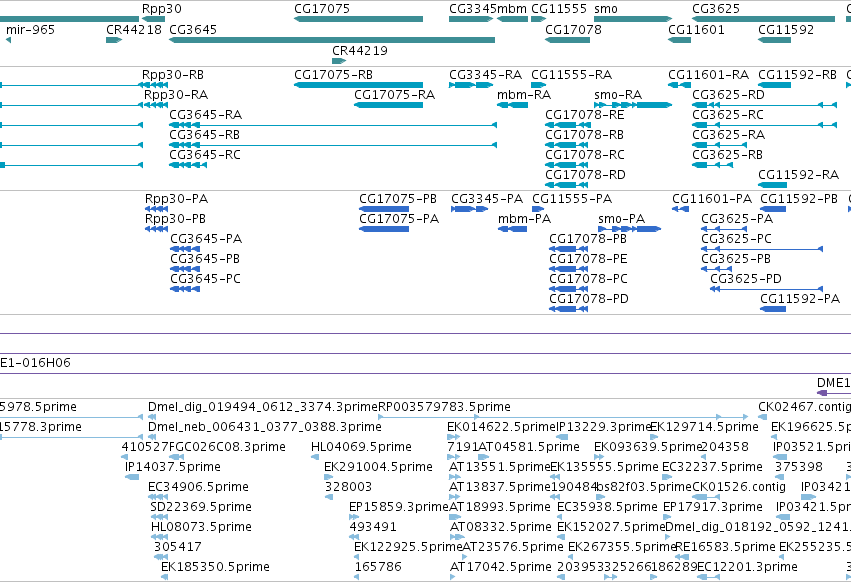Click transcript CG3345-RA
The image size is (851, 582).
click(x=486, y=75)
